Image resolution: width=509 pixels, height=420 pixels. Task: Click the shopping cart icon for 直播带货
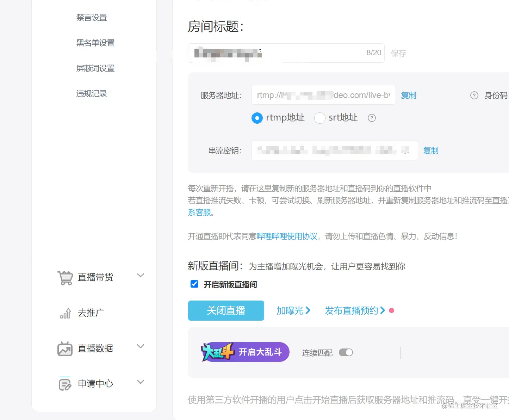pyautogui.click(x=65, y=278)
